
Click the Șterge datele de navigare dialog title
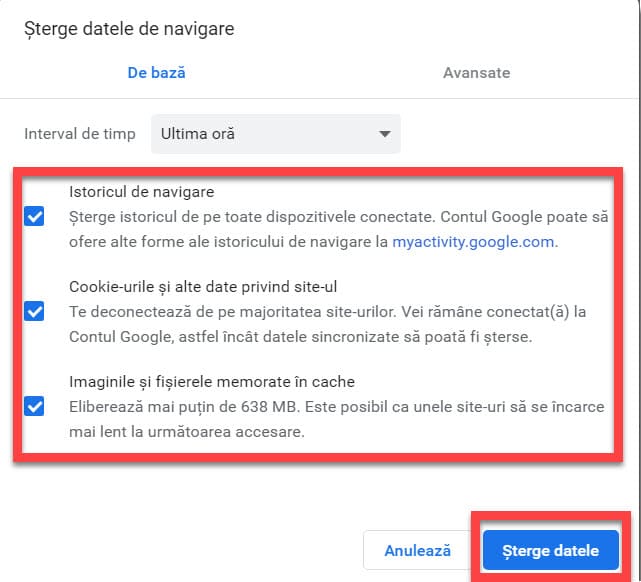pyautogui.click(x=129, y=29)
